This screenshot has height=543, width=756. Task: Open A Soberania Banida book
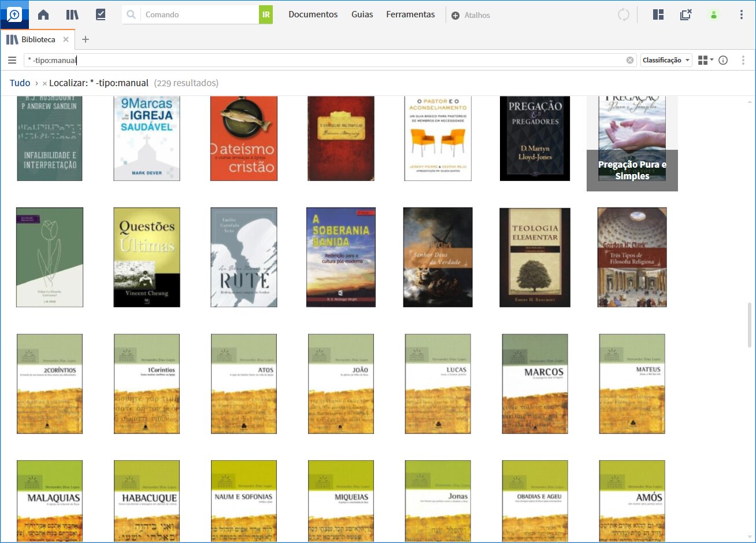(x=341, y=257)
